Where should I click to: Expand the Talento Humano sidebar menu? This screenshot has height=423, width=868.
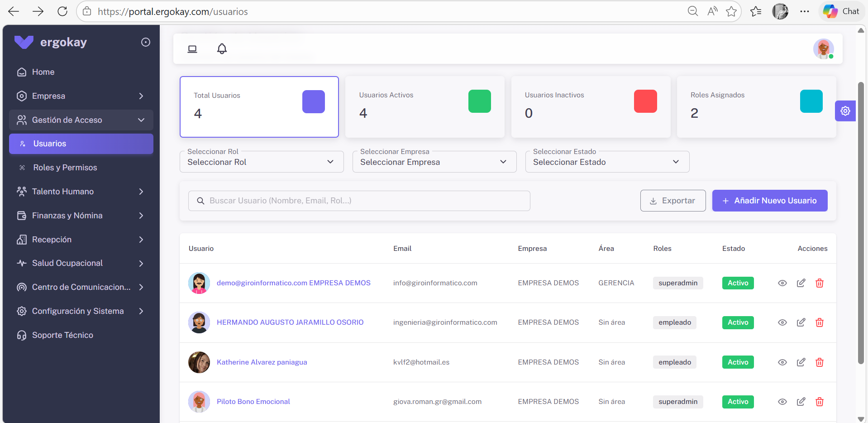(81, 192)
